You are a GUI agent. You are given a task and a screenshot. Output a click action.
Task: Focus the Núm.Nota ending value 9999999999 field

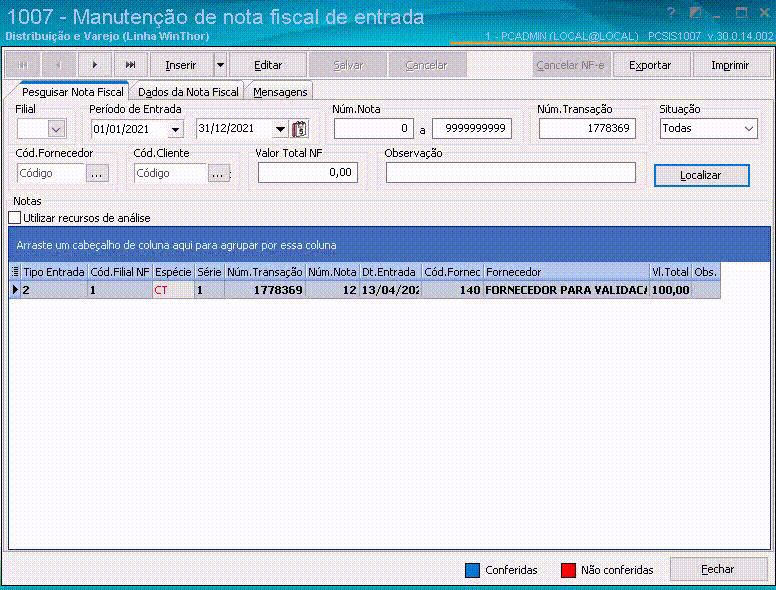point(472,129)
